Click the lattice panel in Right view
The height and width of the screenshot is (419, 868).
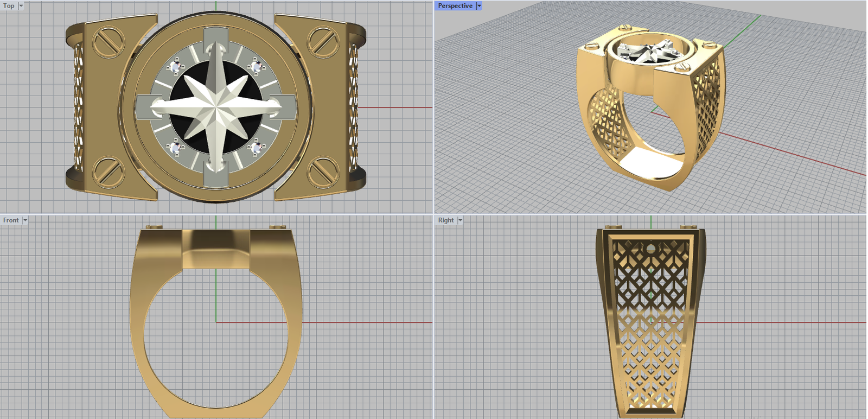pyautogui.click(x=650, y=320)
